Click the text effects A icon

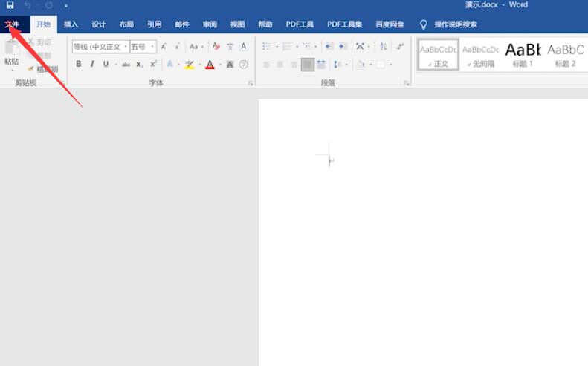[x=170, y=64]
